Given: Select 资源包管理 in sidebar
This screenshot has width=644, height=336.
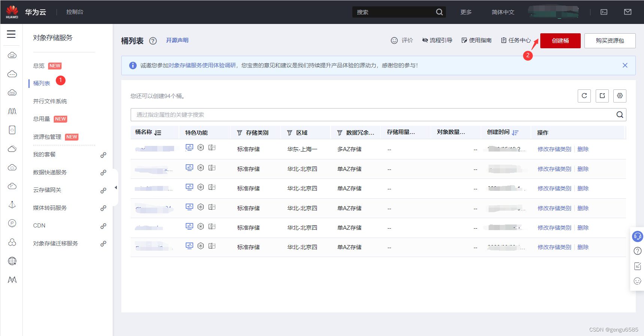Looking at the screenshot, I should (47, 137).
